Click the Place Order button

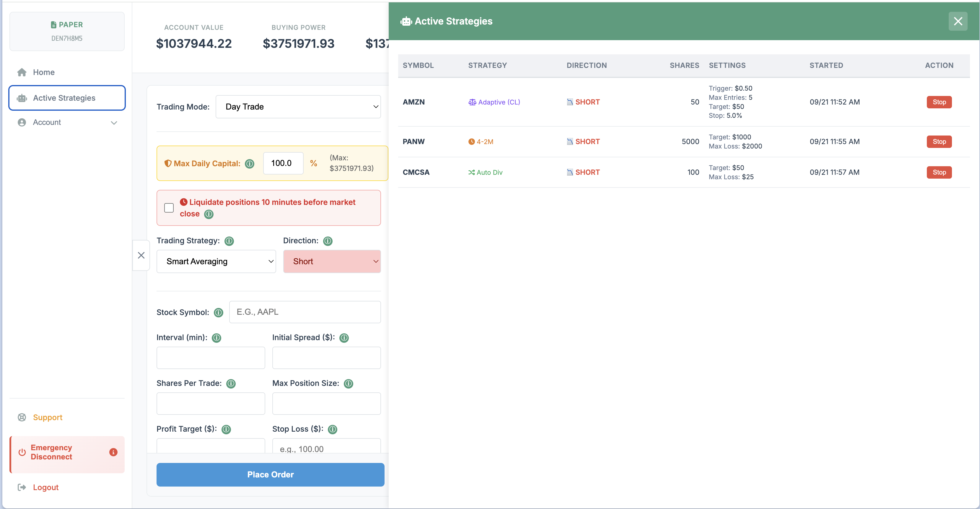271,474
